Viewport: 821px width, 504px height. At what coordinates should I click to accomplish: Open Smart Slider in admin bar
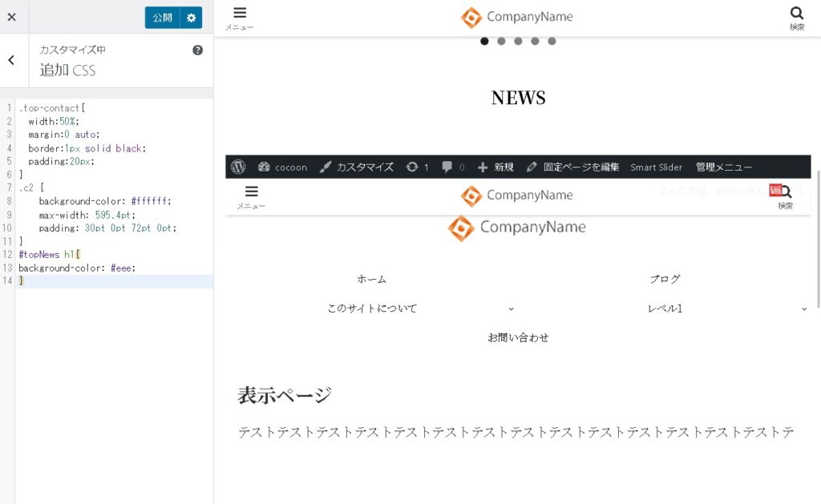click(656, 167)
